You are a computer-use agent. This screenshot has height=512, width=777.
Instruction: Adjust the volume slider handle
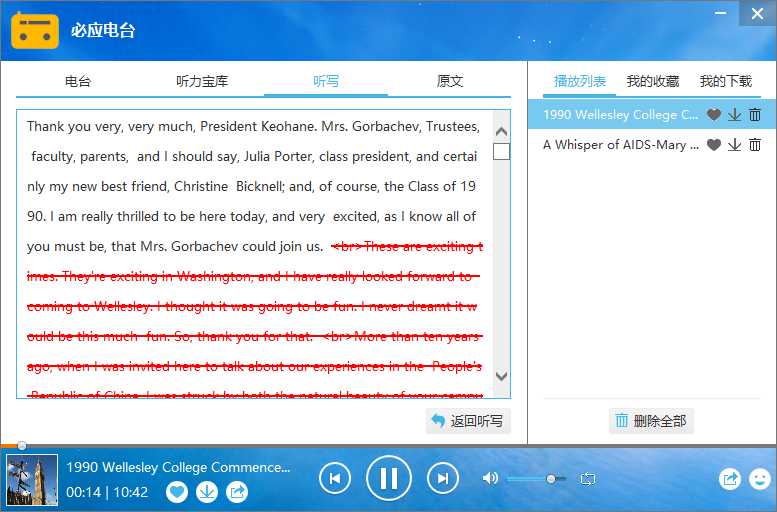click(x=551, y=479)
